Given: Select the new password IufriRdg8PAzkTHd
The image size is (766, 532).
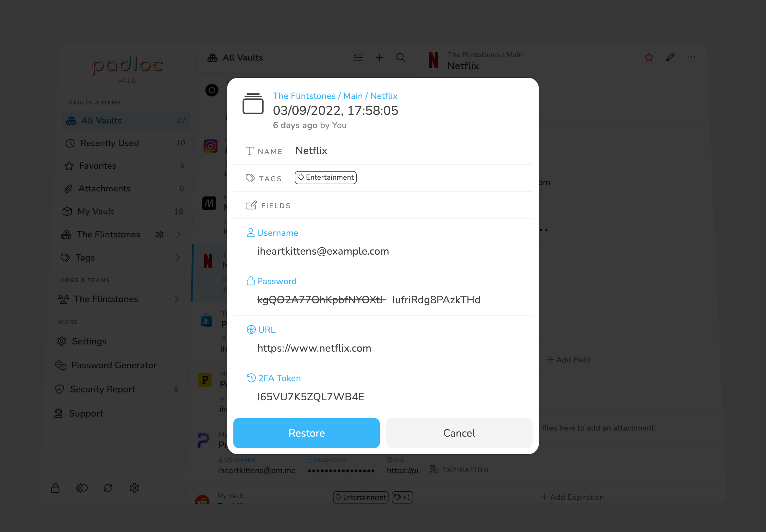Looking at the screenshot, I should point(436,300).
